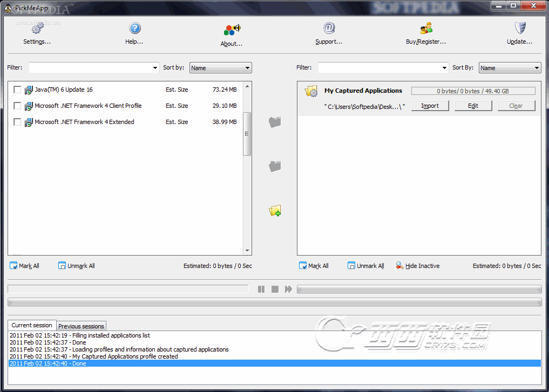Click the Java(TM) 6 Update 16 installer icon

29,90
